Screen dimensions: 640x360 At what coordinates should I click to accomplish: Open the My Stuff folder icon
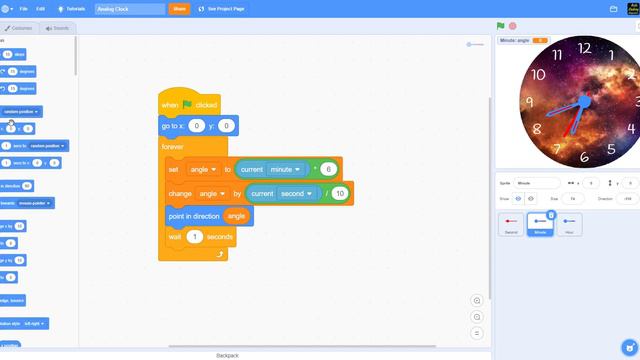613,9
